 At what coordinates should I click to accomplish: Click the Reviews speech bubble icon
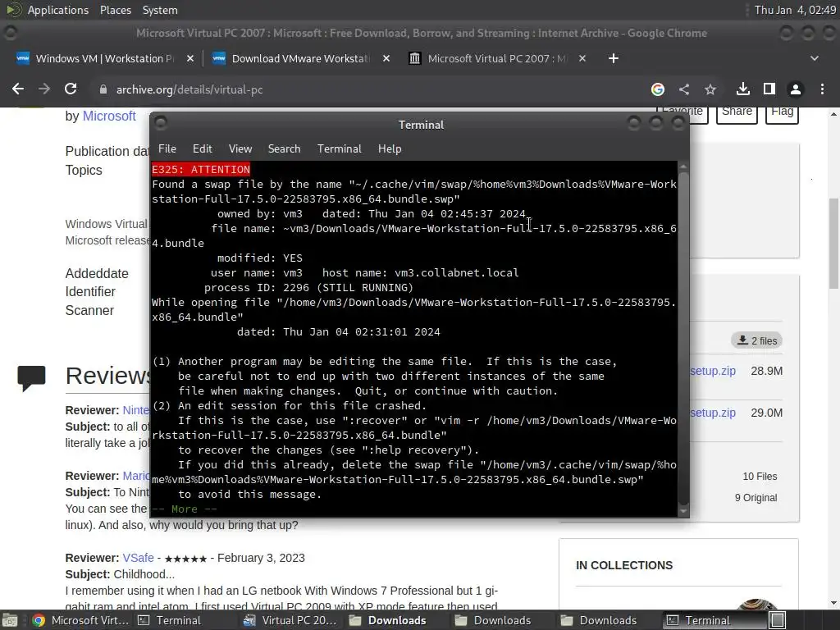click(x=32, y=377)
